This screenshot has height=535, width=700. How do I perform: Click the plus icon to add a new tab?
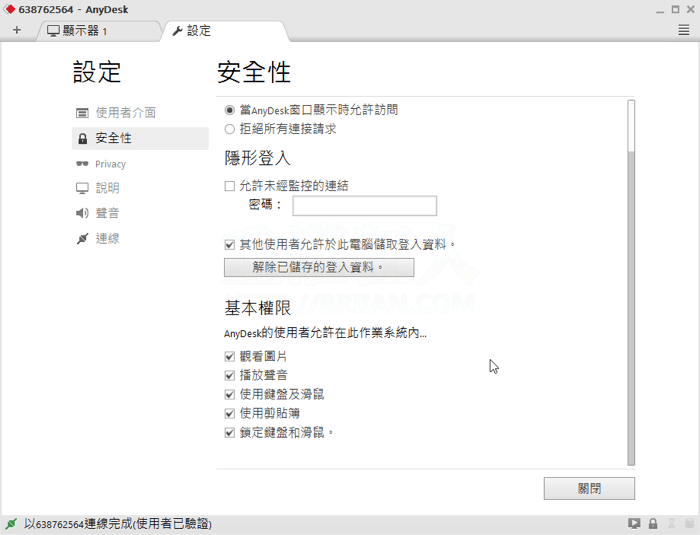click(x=17, y=30)
